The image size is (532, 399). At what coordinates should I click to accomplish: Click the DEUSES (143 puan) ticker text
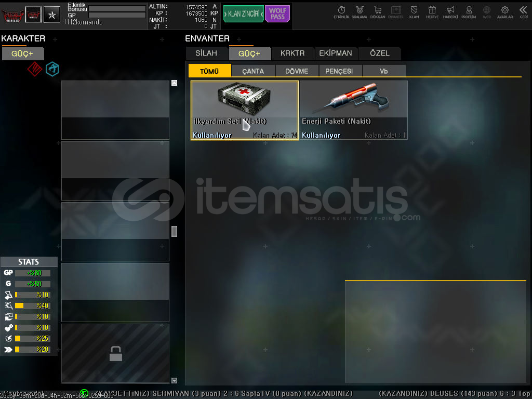[x=463, y=394]
